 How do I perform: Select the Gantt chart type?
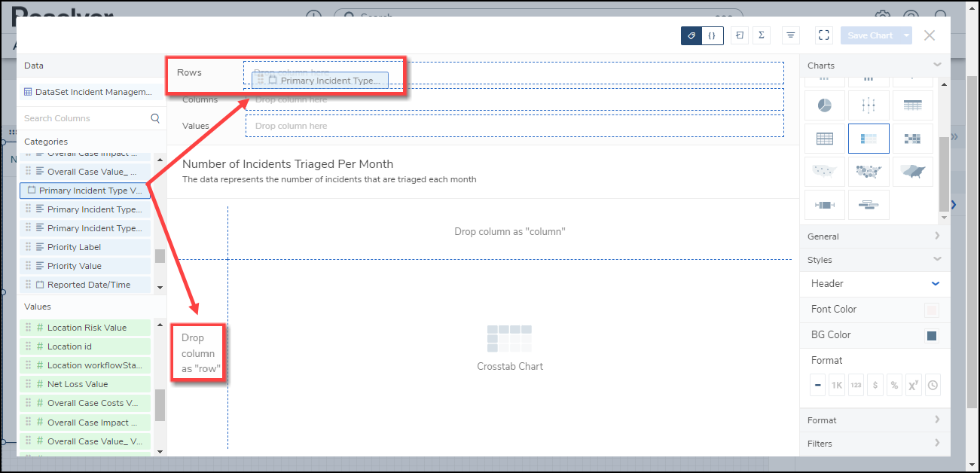(x=869, y=205)
